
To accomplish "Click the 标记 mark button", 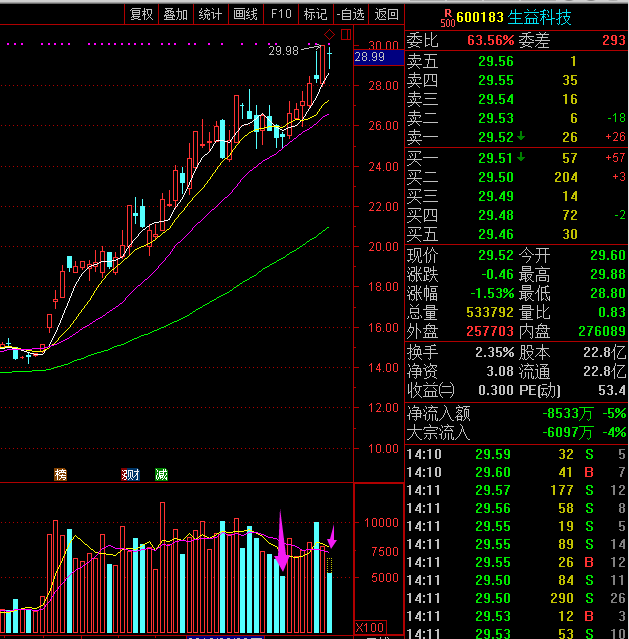I will click(315, 13).
